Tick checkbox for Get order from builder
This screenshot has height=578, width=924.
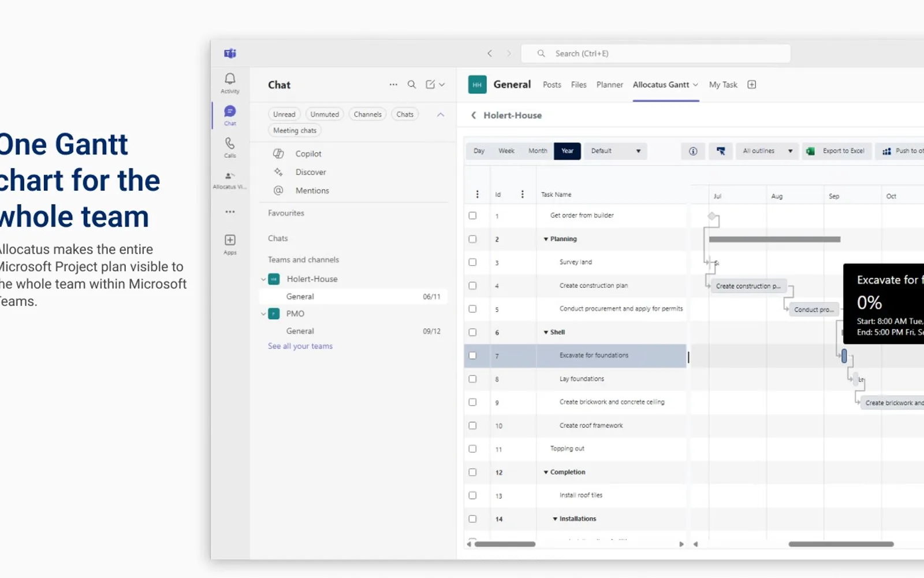(x=472, y=216)
